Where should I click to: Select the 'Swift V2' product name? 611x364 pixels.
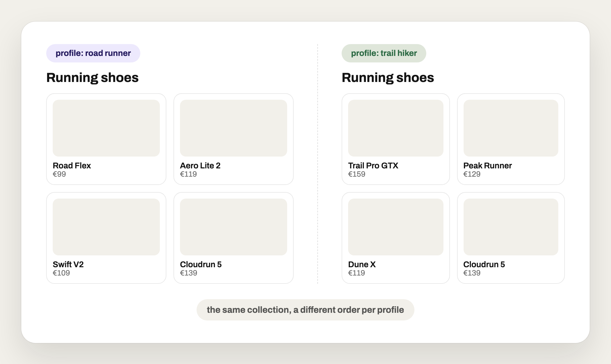click(68, 264)
